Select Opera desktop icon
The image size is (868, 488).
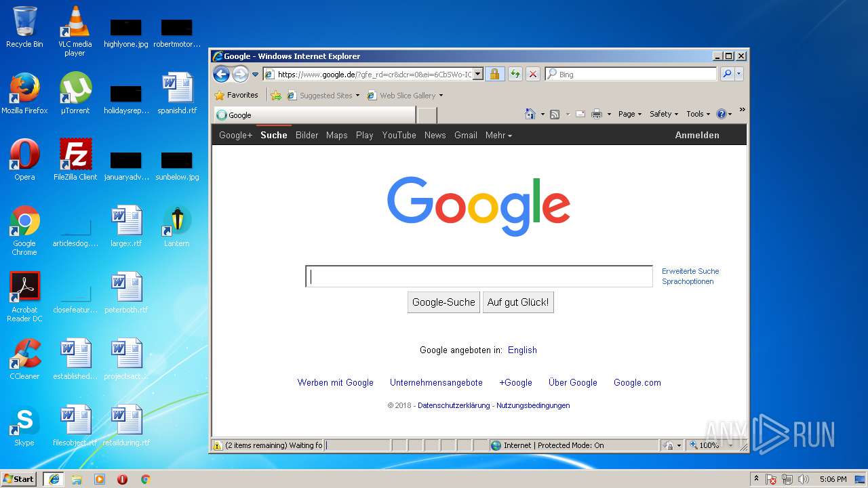pyautogui.click(x=24, y=160)
